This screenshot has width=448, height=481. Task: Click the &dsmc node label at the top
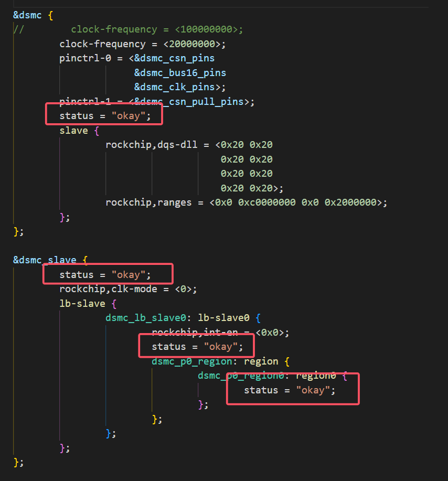pyautogui.click(x=27, y=15)
